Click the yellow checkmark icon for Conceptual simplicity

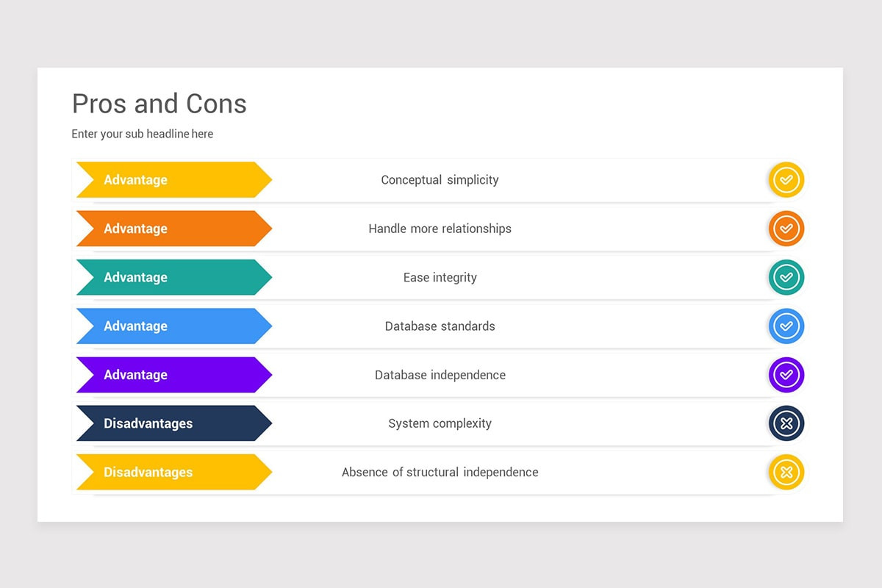[x=786, y=180]
